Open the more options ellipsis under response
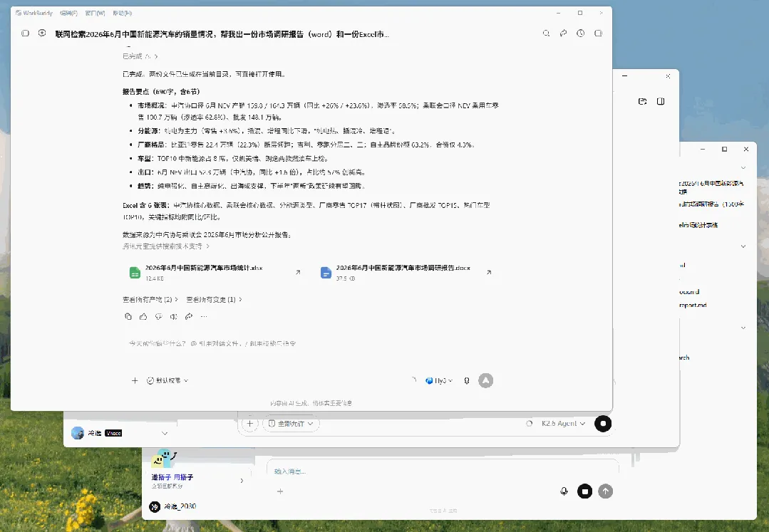This screenshot has height=532, width=769. [x=204, y=316]
